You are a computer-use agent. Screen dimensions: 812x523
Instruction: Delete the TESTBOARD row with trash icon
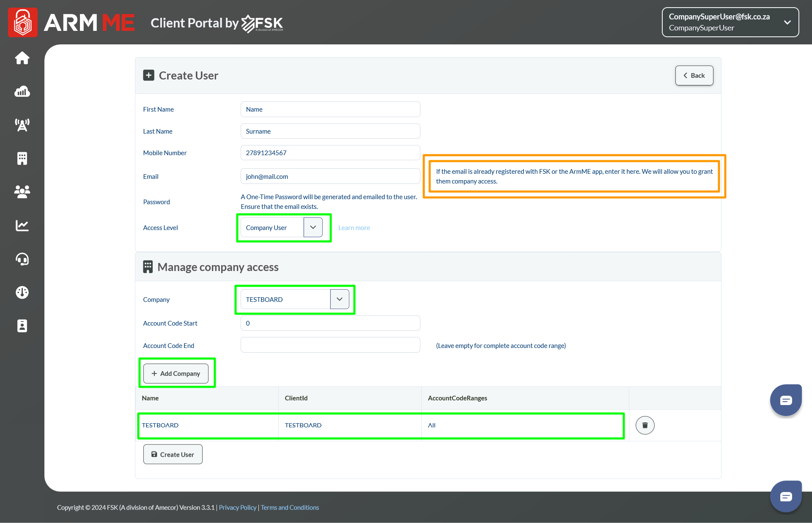tap(645, 425)
